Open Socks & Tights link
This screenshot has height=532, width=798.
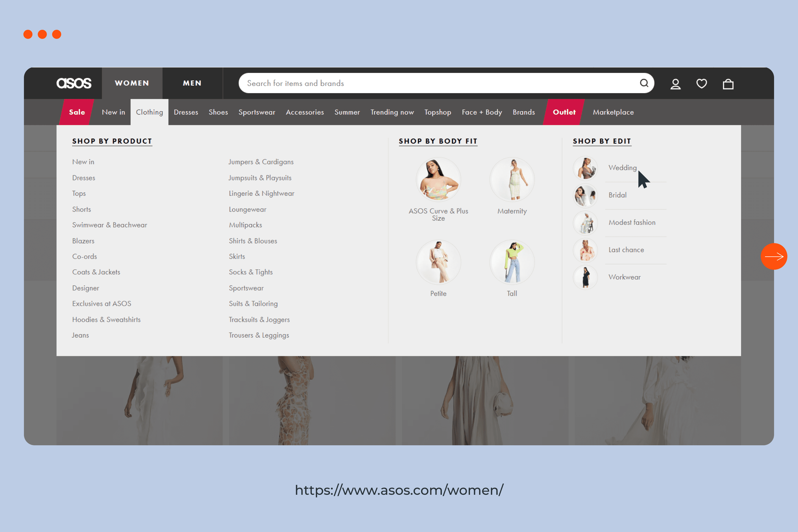point(251,272)
